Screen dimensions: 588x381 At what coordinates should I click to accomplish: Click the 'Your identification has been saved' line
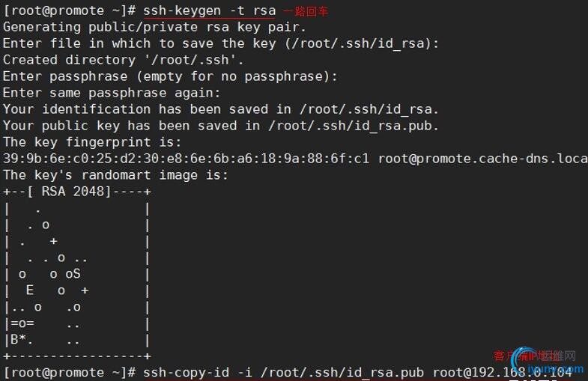tap(220, 109)
